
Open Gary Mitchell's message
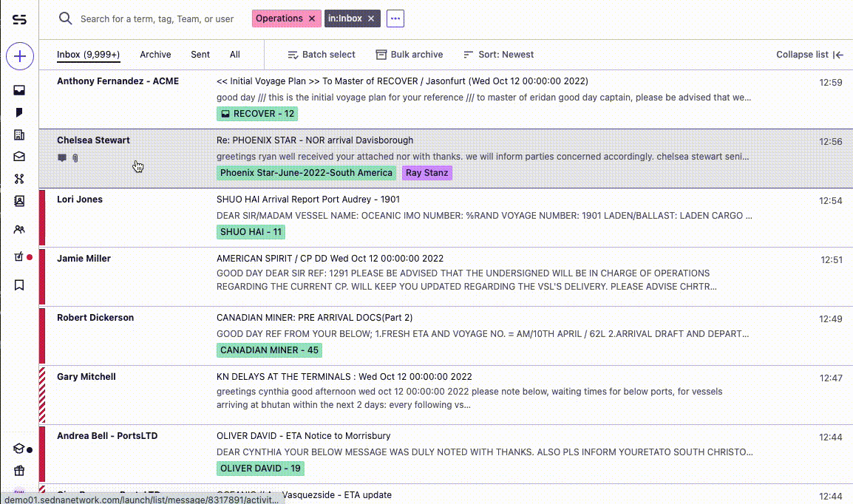[x=446, y=395]
